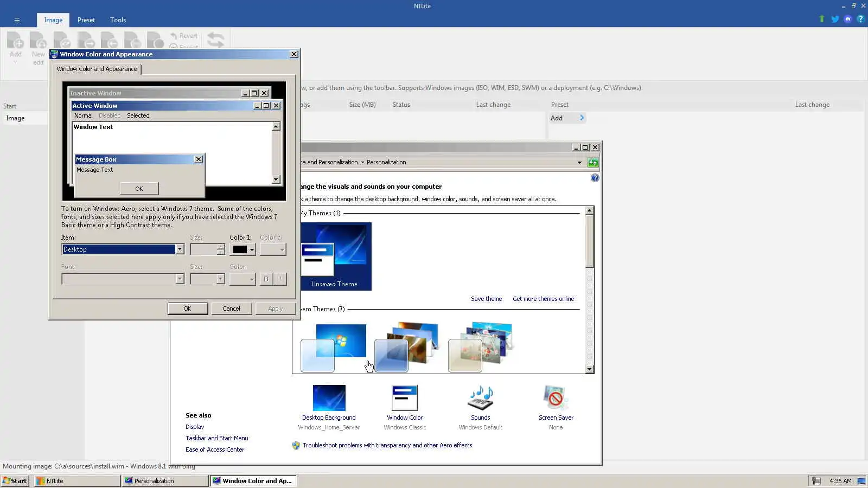Click the Selected menu item in preview

tap(138, 115)
